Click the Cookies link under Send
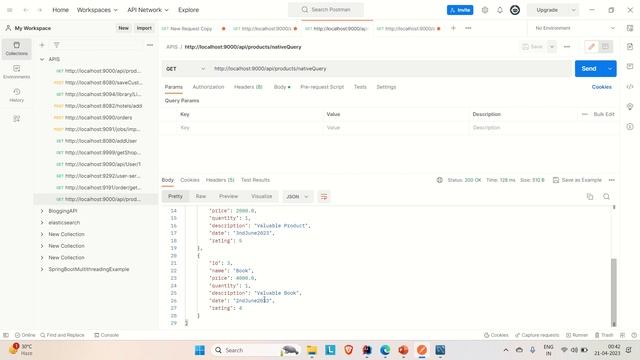This screenshot has width=640, height=360. [x=602, y=87]
